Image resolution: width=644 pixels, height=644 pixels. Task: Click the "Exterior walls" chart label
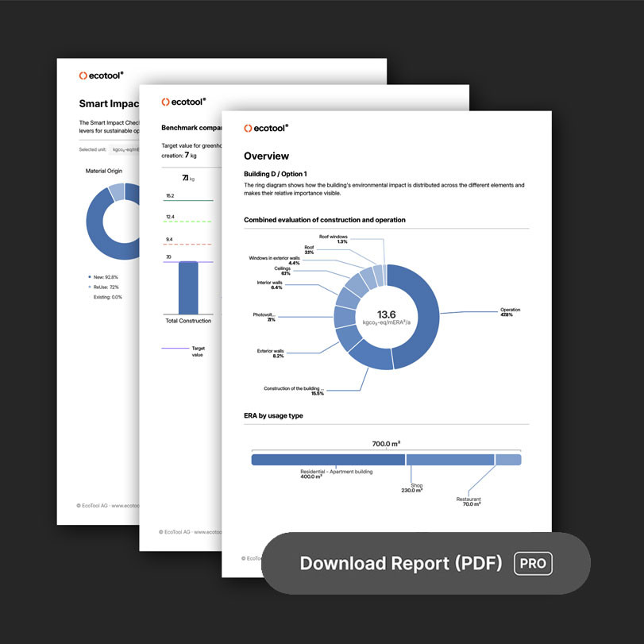pyautogui.click(x=270, y=351)
